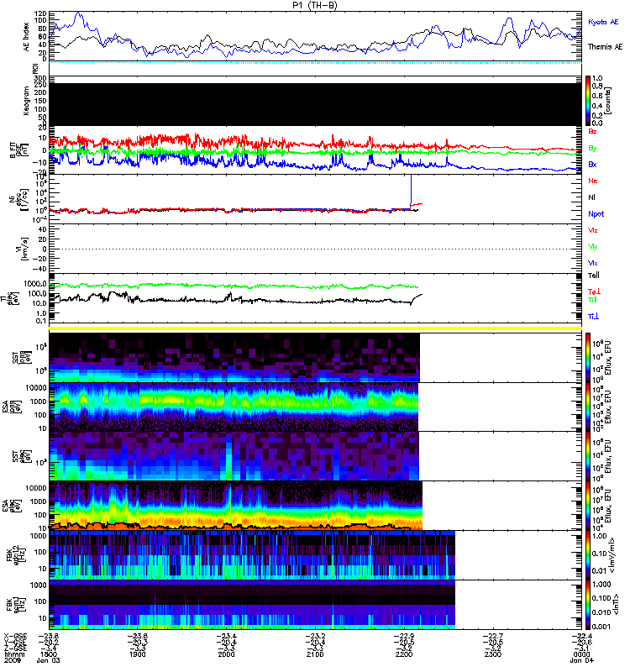This screenshot has width=630, height=672.
Task: Select the black Themis AE legend label
Action: coord(605,47)
